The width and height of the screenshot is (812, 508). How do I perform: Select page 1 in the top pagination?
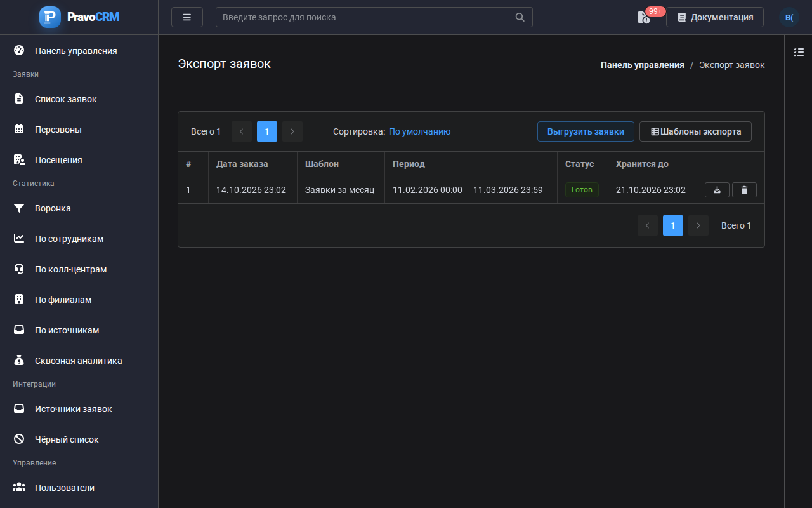[267, 131]
